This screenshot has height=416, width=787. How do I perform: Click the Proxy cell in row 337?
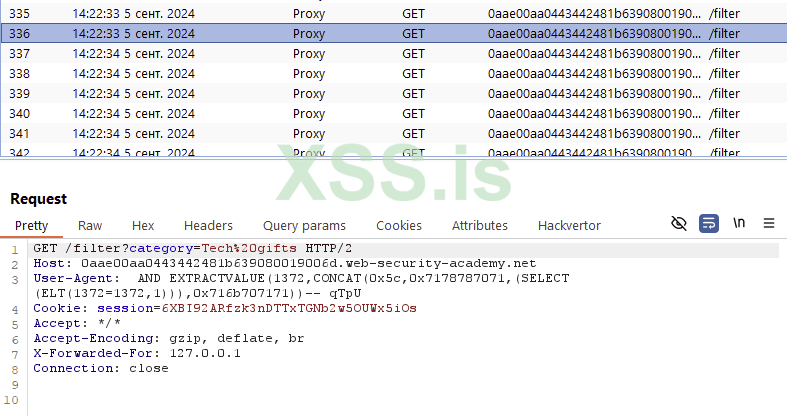click(309, 54)
